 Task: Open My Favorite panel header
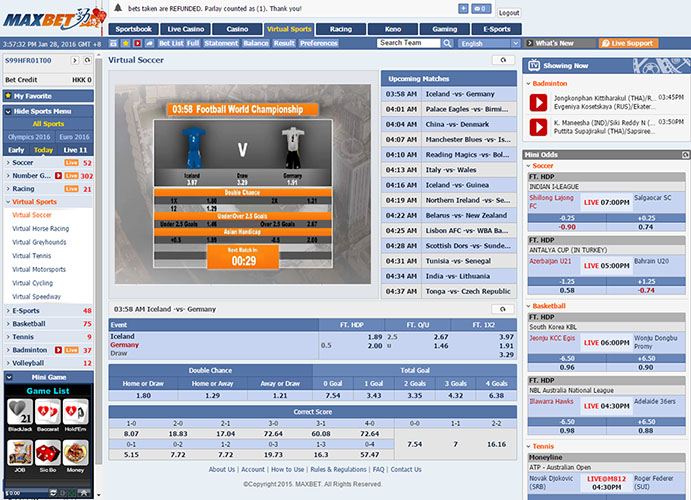(48, 96)
